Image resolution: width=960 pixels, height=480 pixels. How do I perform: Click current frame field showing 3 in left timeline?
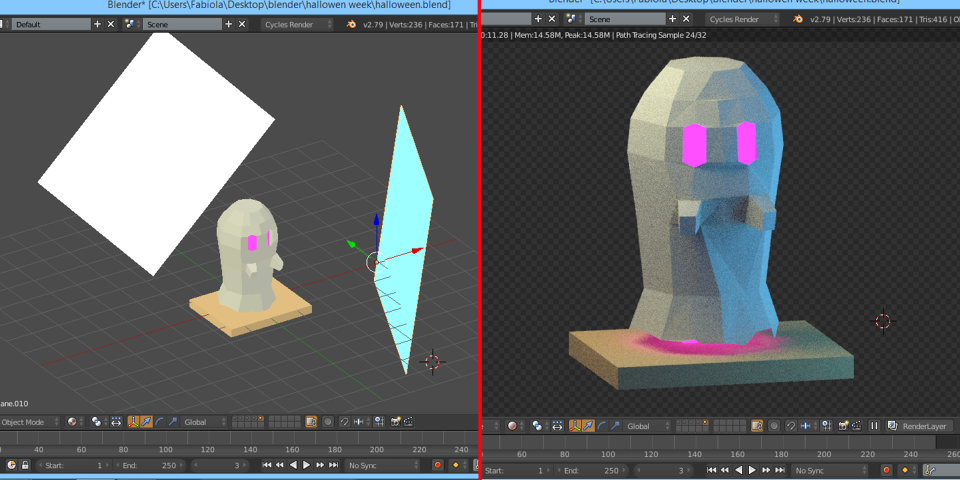pyautogui.click(x=220, y=465)
